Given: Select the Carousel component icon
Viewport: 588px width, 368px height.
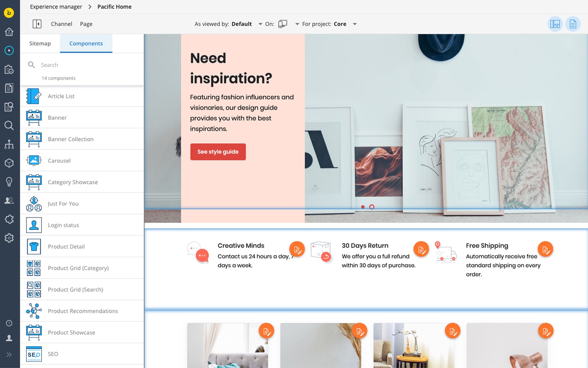Looking at the screenshot, I should 34,160.
